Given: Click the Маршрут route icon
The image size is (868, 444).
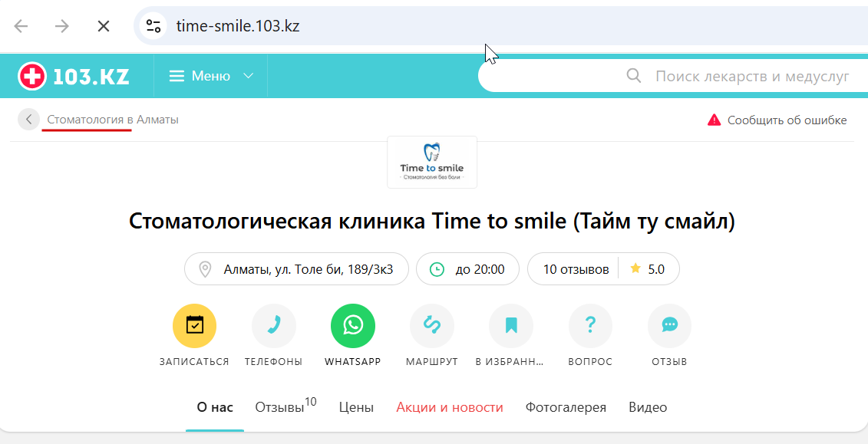Looking at the screenshot, I should pyautogui.click(x=432, y=326).
